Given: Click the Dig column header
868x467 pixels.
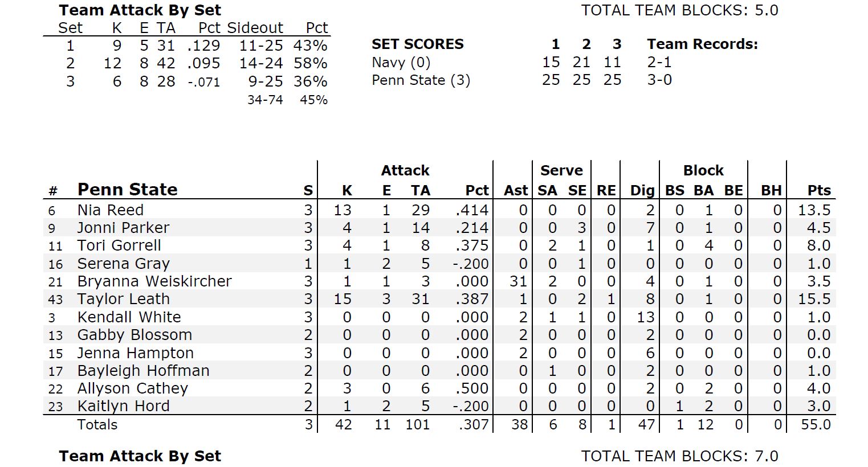Looking at the screenshot, I should coord(642,191).
